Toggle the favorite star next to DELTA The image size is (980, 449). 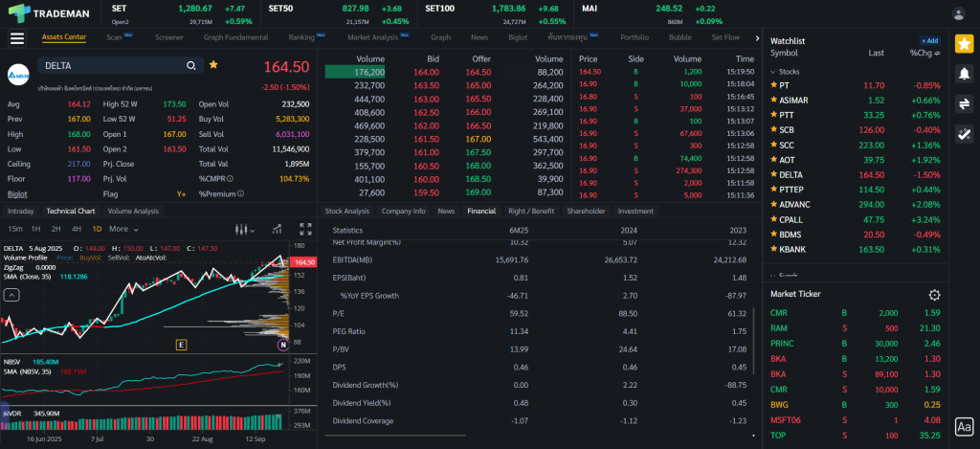(x=213, y=64)
